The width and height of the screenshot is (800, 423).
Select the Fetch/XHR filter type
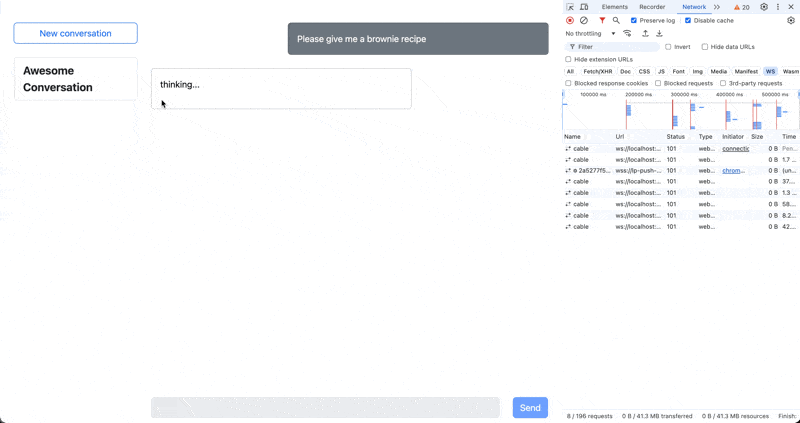598,72
